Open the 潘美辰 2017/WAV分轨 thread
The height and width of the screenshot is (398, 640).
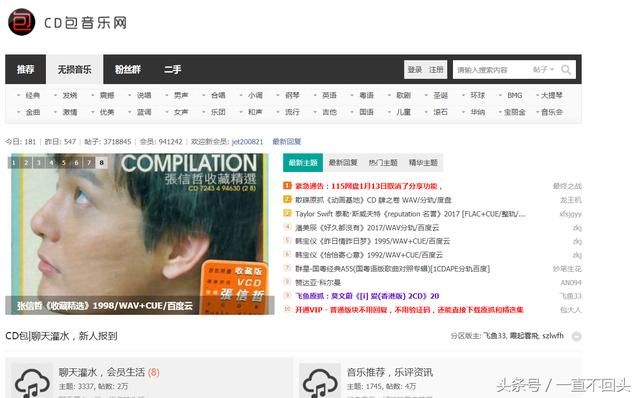(367, 228)
